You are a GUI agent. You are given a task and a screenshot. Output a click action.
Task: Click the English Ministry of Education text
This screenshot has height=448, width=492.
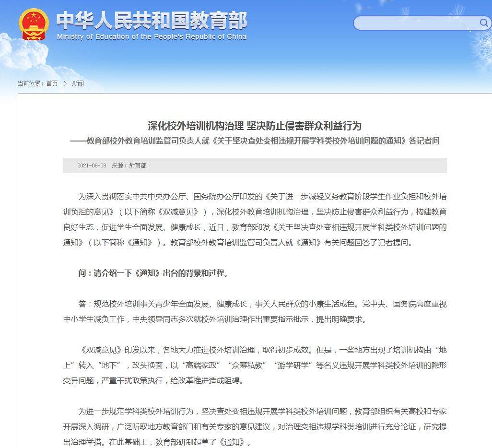pos(152,37)
